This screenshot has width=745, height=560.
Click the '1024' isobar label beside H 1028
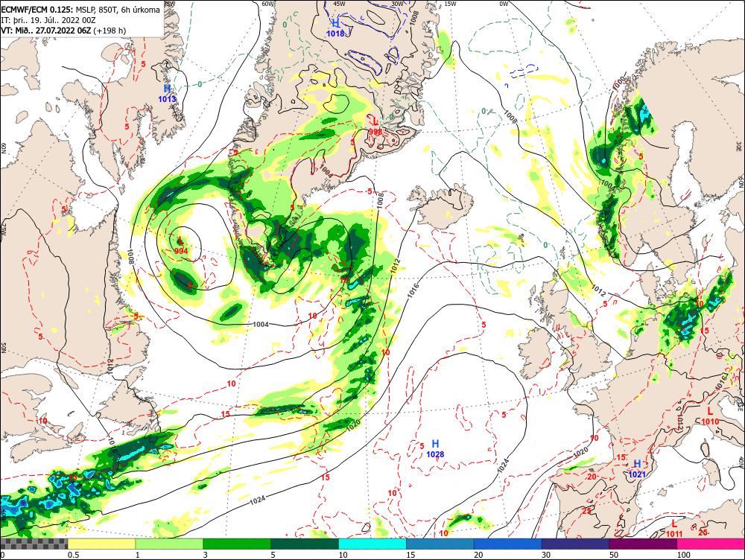point(503,465)
